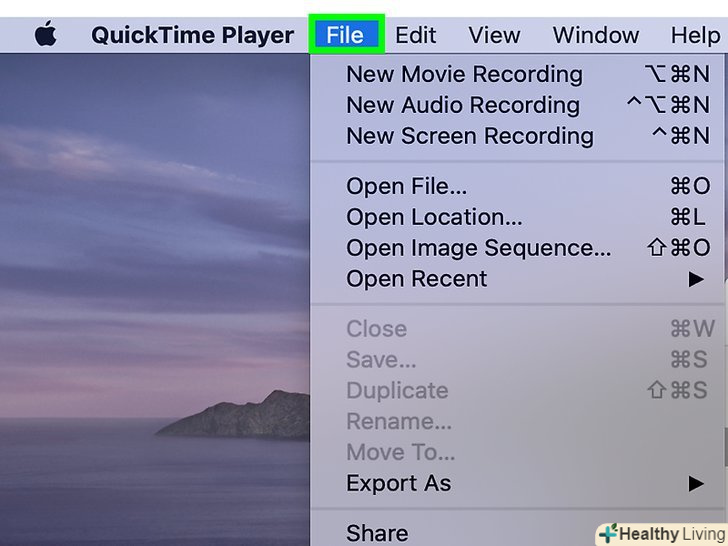
Task: Pick Open Image Sequence...
Action: click(478, 248)
